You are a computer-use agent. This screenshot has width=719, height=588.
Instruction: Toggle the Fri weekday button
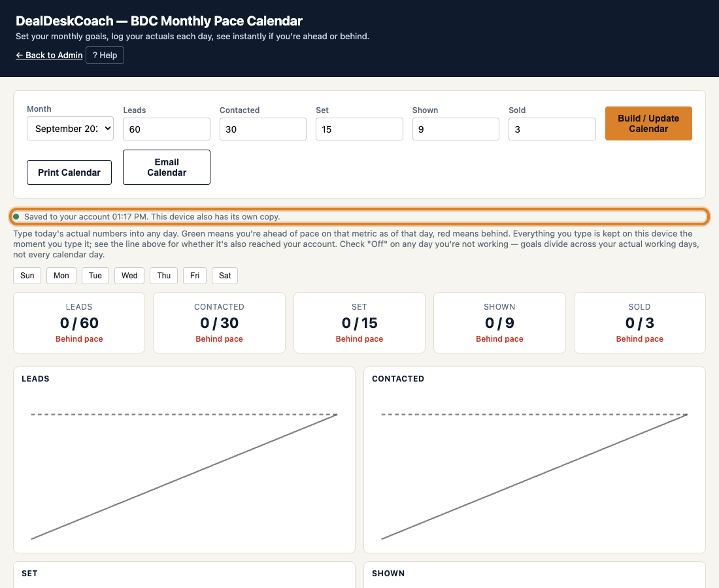195,276
